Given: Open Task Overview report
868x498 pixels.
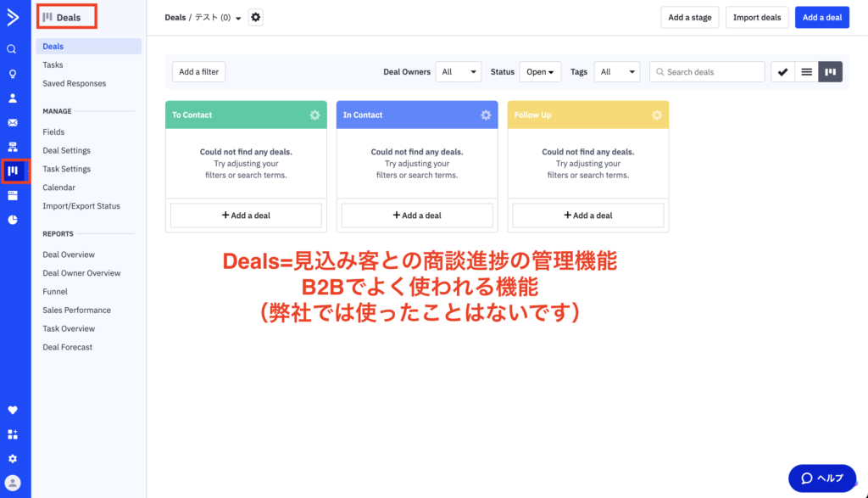Looking at the screenshot, I should click(x=69, y=328).
